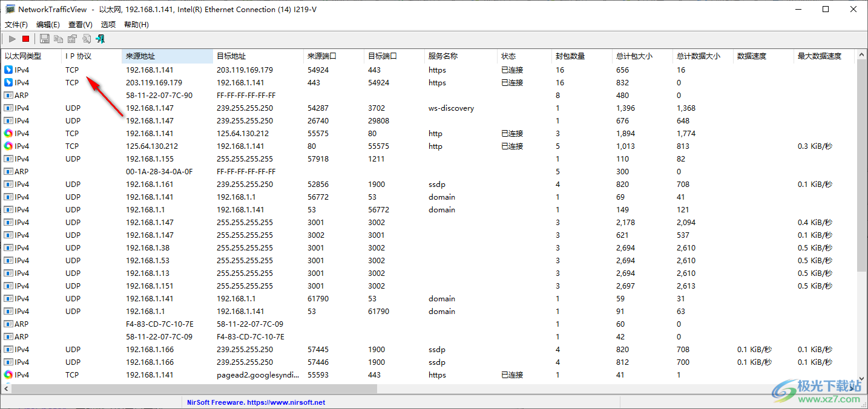Sort by the 以太网类型 column header
The width and height of the screenshot is (868, 409).
click(x=31, y=56)
